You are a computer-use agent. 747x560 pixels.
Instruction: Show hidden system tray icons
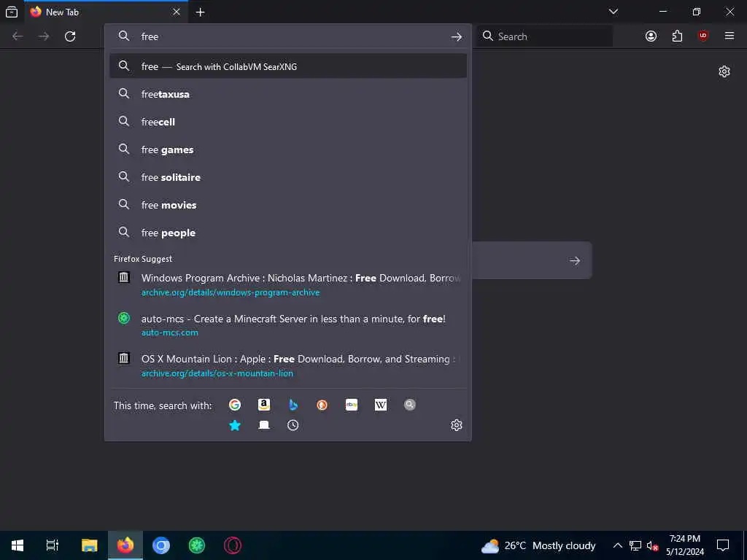pos(617,545)
